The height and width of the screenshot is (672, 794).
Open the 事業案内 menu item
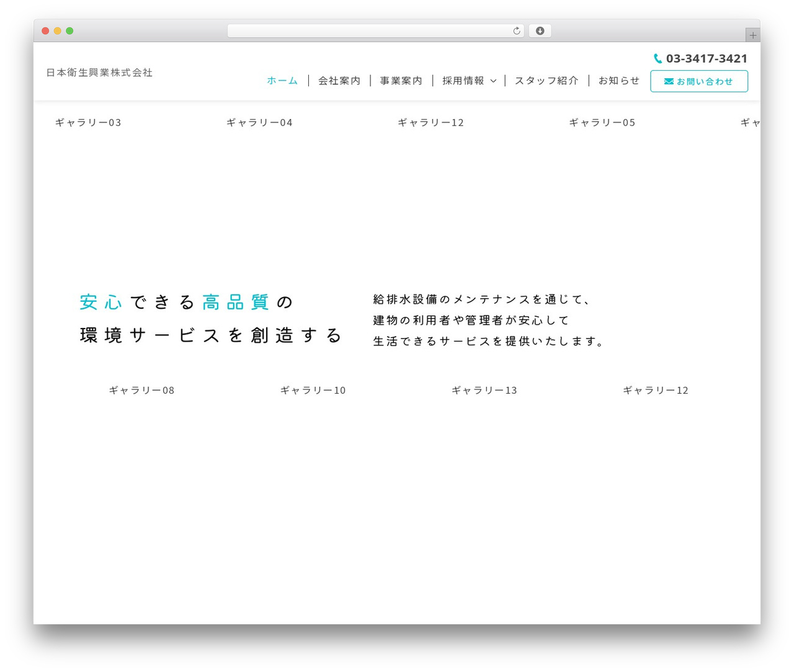pyautogui.click(x=401, y=81)
